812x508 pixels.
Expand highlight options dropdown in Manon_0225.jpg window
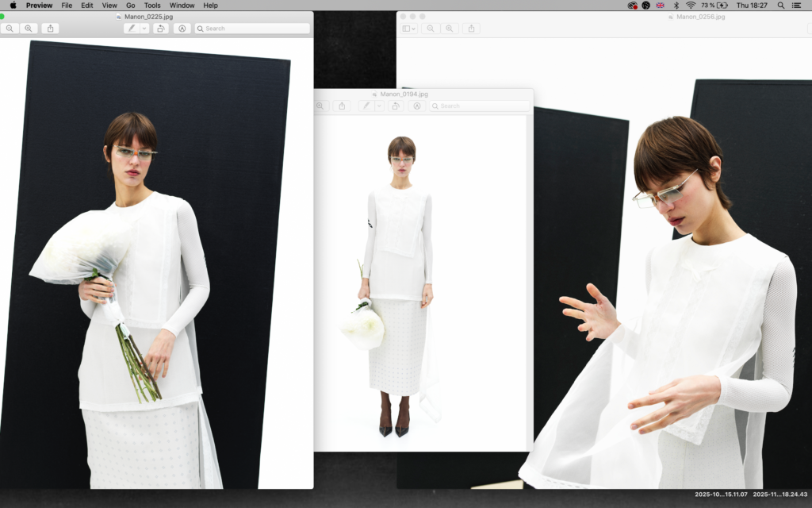[x=144, y=29]
